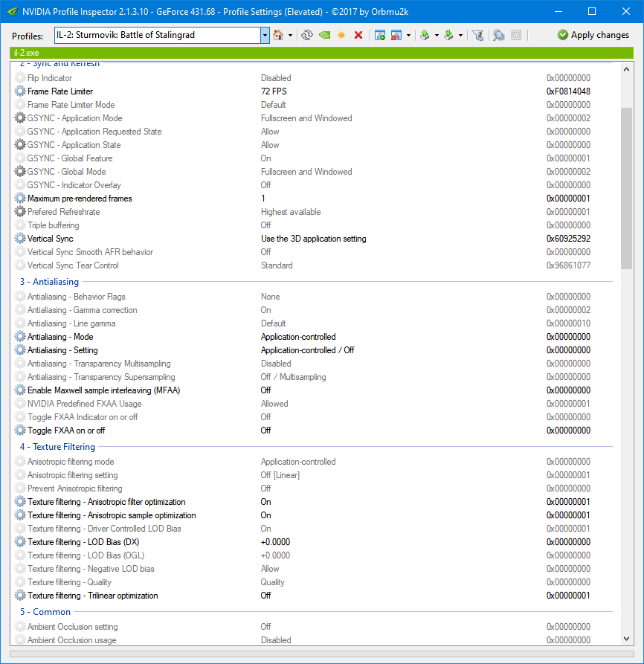Click the import profile green down-arrow icon
This screenshot has width=644, height=664.
point(449,35)
